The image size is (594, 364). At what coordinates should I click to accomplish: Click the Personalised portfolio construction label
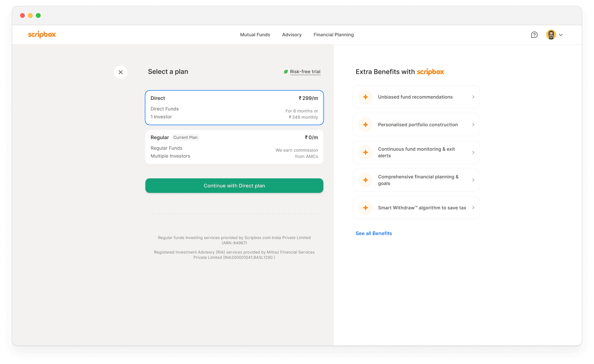point(418,125)
